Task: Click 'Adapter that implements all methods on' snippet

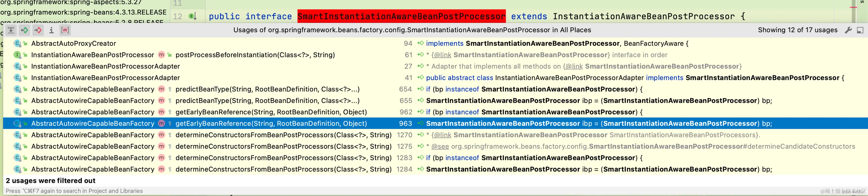Action: pyautogui.click(x=496, y=66)
